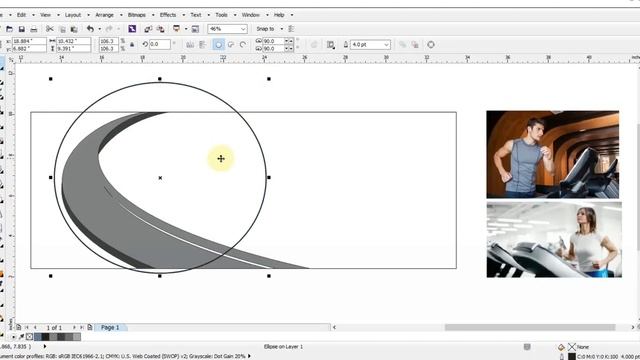This screenshot has height=360, width=640.
Task: Go to next page arrow
Action: (74, 327)
